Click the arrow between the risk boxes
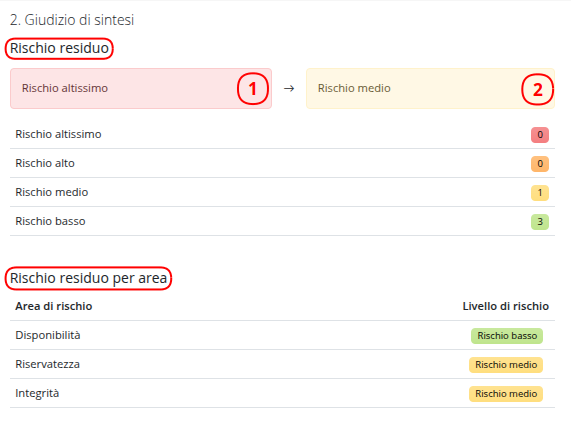Image resolution: width=571 pixels, height=421 pixels. pyautogui.click(x=289, y=88)
